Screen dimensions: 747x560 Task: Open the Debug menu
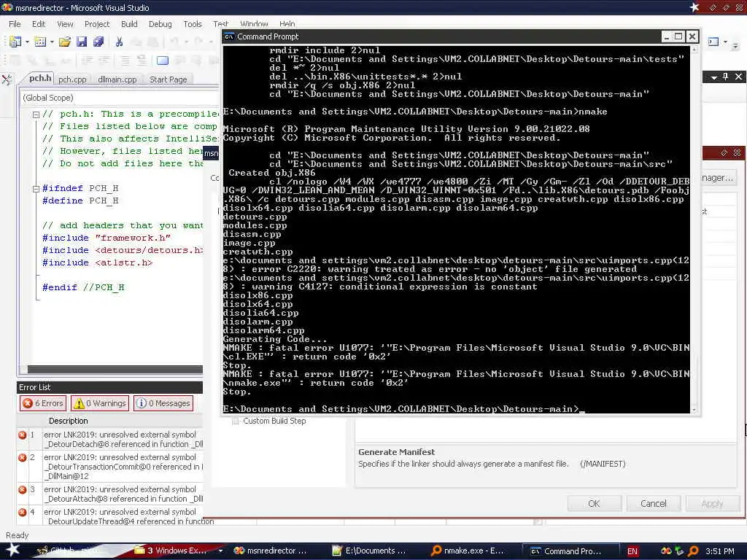coord(160,24)
